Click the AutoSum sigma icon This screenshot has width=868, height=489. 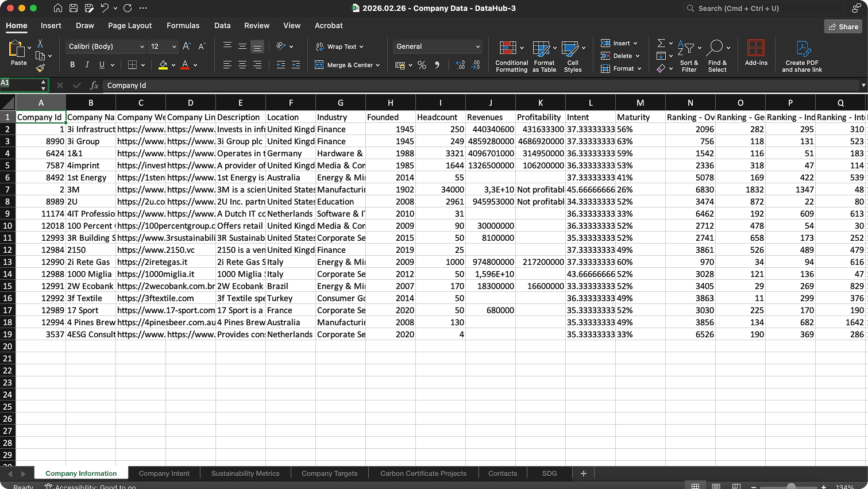tap(661, 43)
